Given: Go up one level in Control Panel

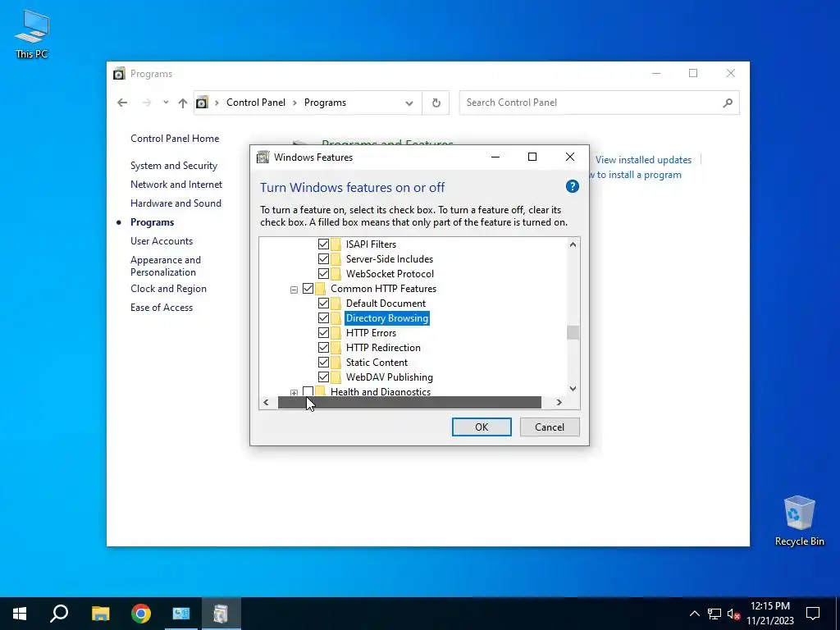Looking at the screenshot, I should click(x=183, y=103).
